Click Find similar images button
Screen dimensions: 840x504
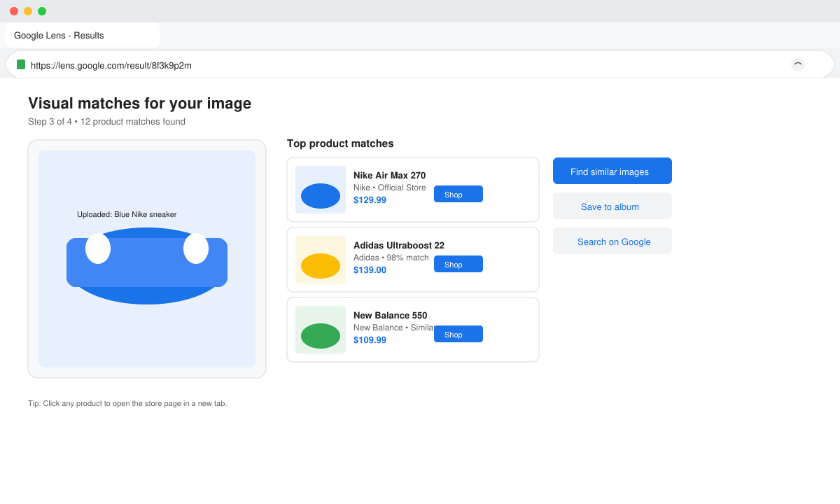point(612,171)
